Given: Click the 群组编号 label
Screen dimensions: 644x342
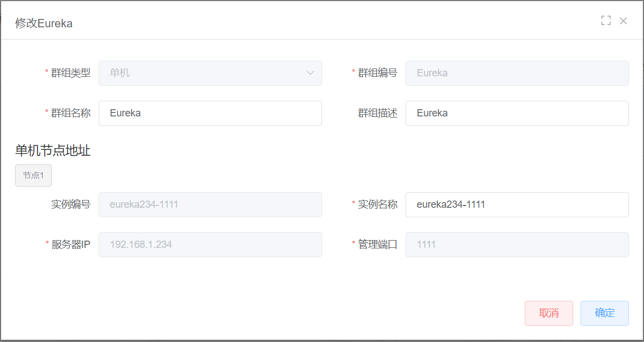Looking at the screenshot, I should pos(378,73).
